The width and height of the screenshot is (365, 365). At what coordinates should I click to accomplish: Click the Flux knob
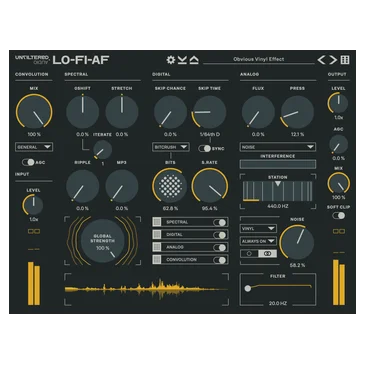[x=258, y=112]
